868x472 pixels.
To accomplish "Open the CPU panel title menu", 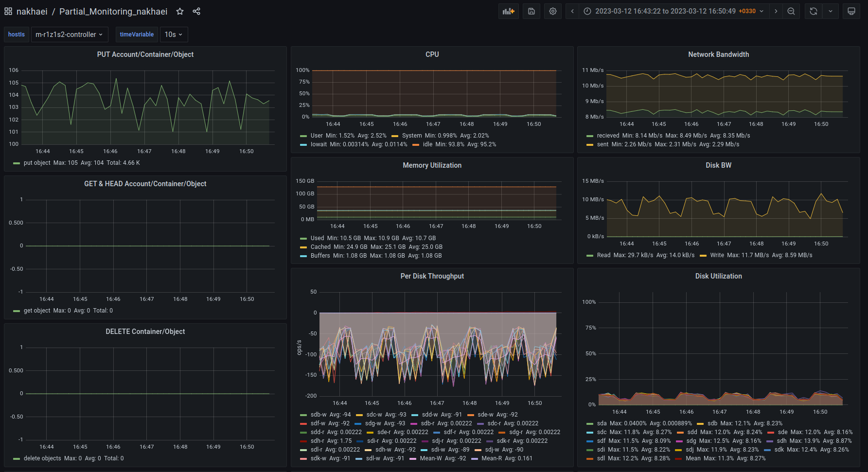I will coord(432,54).
